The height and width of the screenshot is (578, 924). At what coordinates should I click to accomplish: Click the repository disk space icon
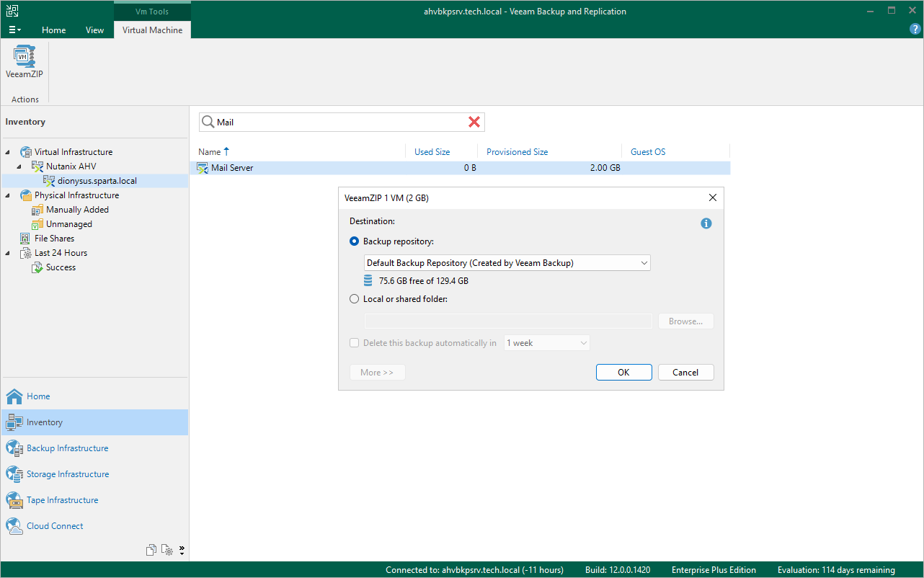368,281
